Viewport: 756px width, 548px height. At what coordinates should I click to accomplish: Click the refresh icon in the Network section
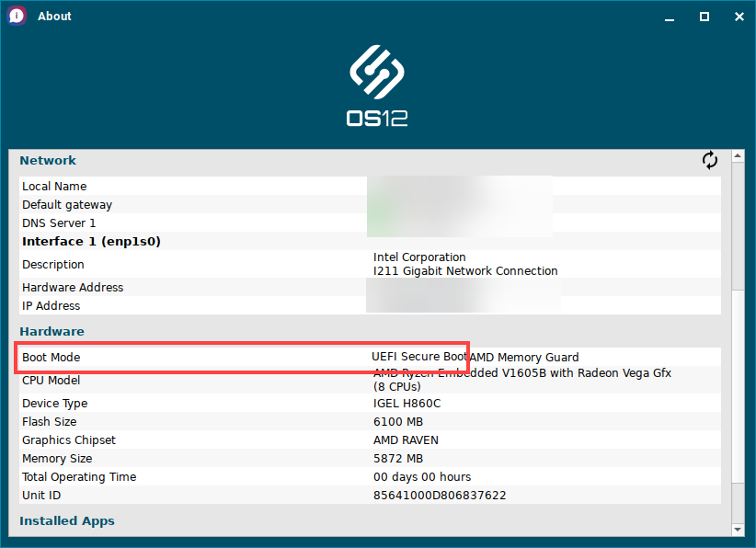click(x=709, y=159)
